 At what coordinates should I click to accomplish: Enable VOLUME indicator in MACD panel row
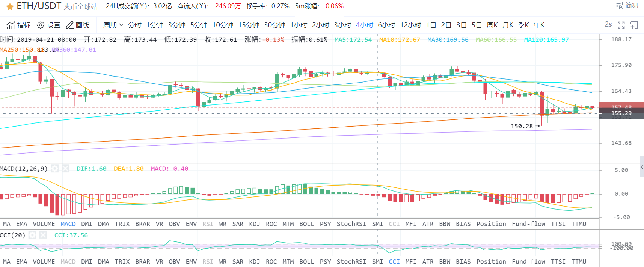44,224
